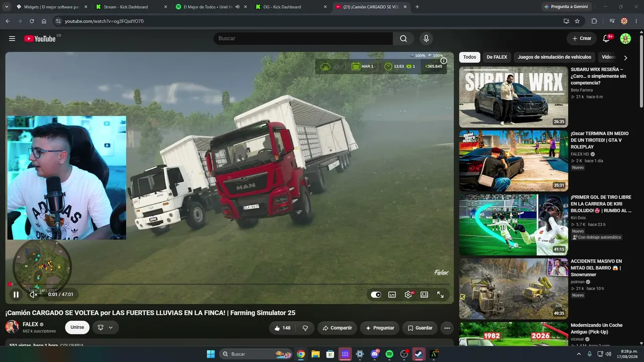Open the Subaru WRX reseña thumbnail
The image size is (644, 362).
point(513,97)
